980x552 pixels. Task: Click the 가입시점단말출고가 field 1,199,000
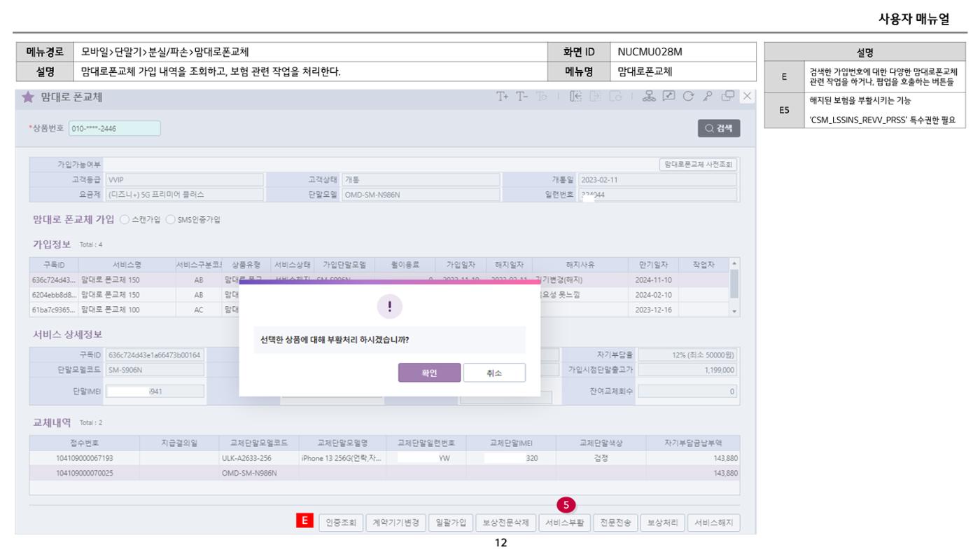click(x=687, y=370)
